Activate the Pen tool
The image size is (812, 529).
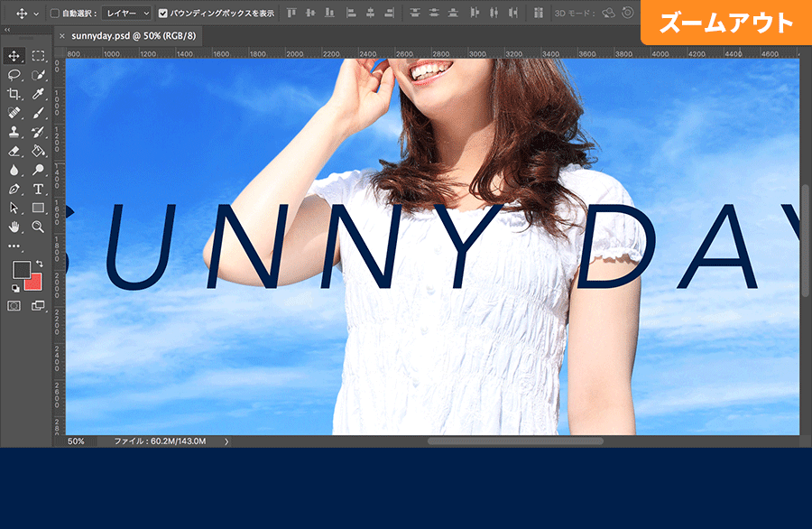click(14, 189)
